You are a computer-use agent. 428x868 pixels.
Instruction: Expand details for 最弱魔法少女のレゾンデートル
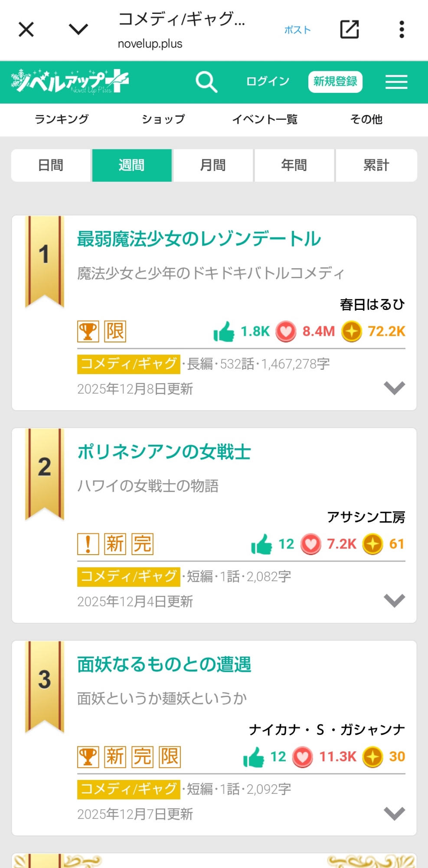394,388
